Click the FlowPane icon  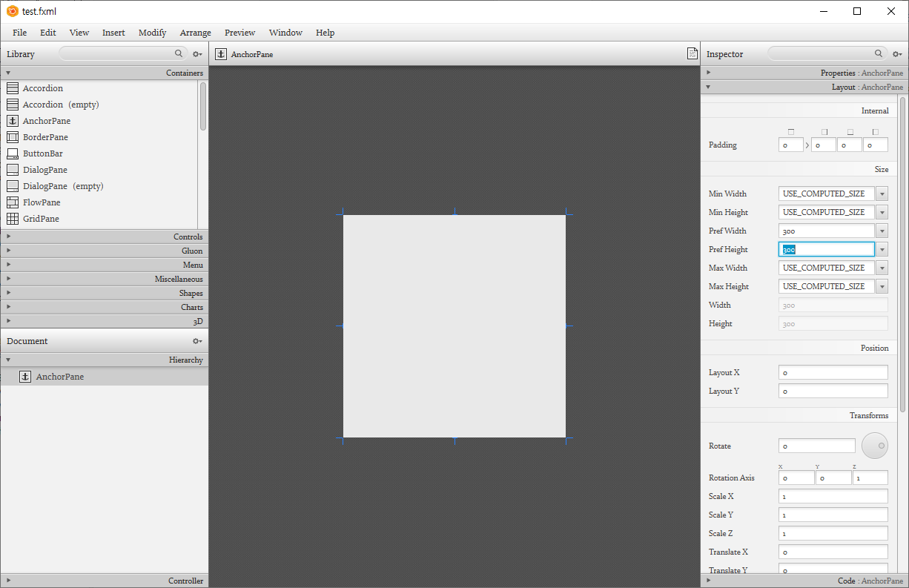(x=12, y=202)
